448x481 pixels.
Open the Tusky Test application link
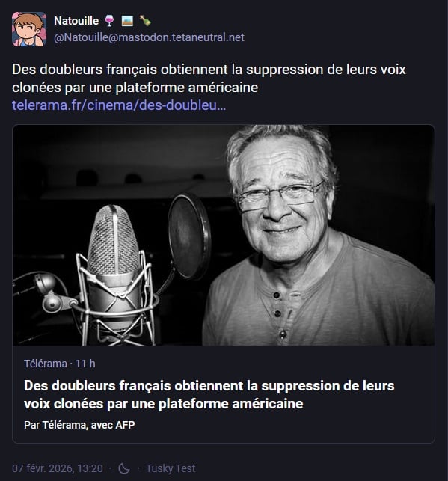pyautogui.click(x=171, y=468)
